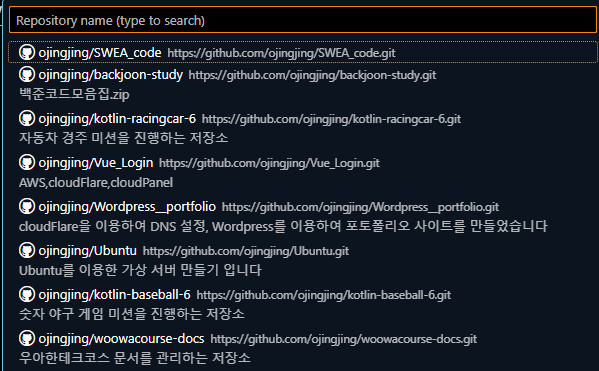Image resolution: width=599 pixels, height=371 pixels.
Task: Click the Repository name search field
Action: coord(303,20)
